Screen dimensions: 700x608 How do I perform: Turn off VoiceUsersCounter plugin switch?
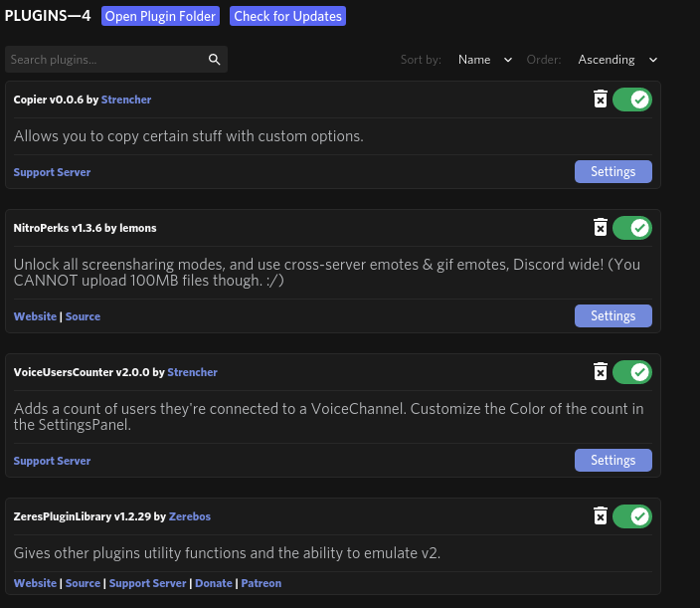632,372
